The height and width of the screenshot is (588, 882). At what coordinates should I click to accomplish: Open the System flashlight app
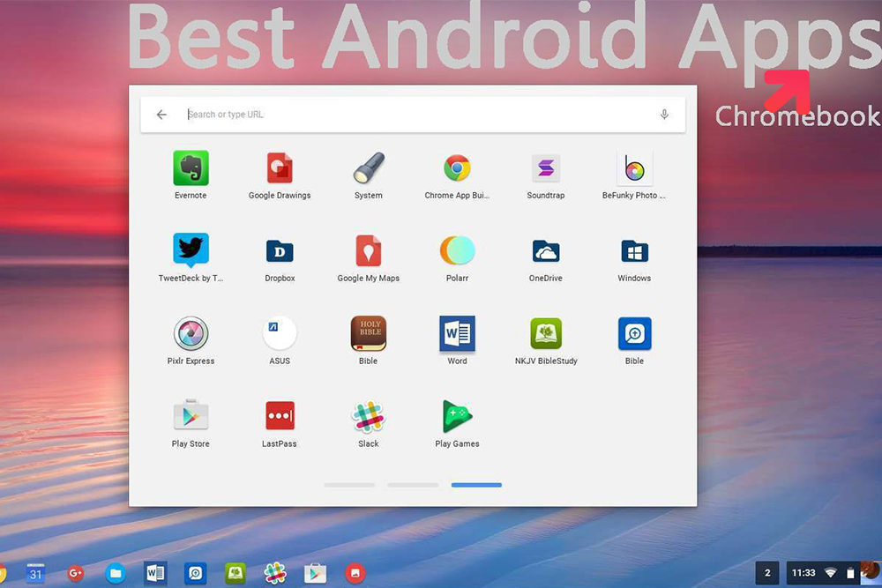(369, 168)
